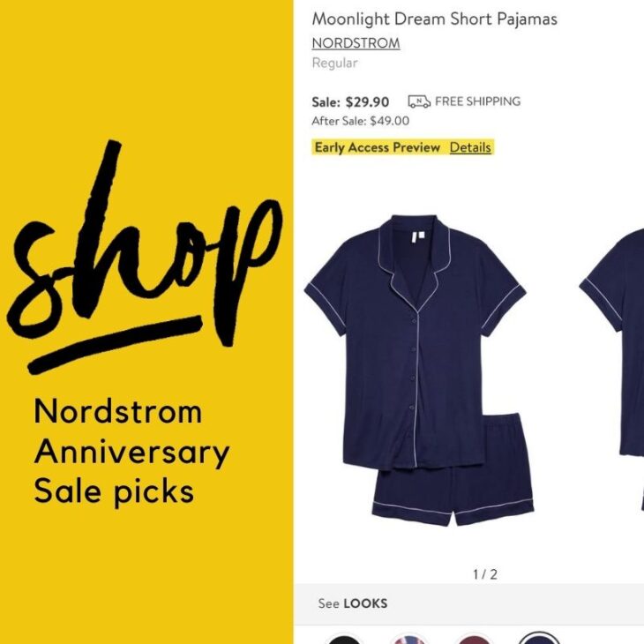Click the Regular size type label
The width and height of the screenshot is (644, 644).
[334, 63]
